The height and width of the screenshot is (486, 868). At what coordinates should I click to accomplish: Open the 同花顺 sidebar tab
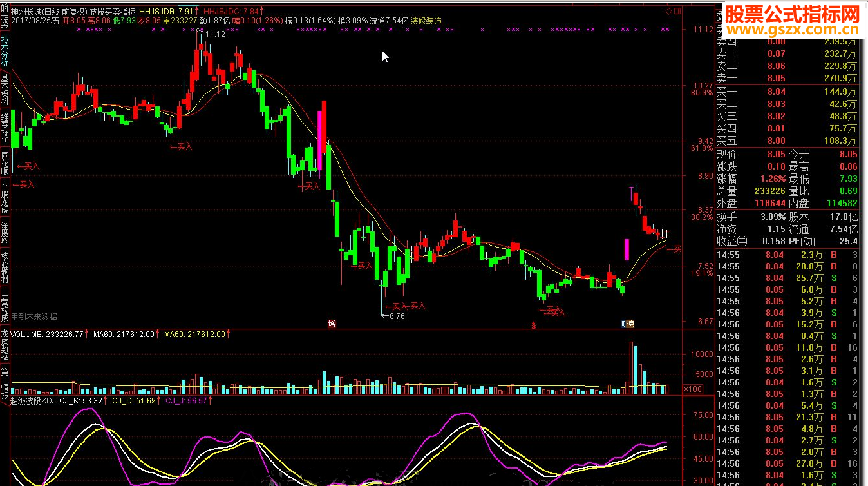5,164
